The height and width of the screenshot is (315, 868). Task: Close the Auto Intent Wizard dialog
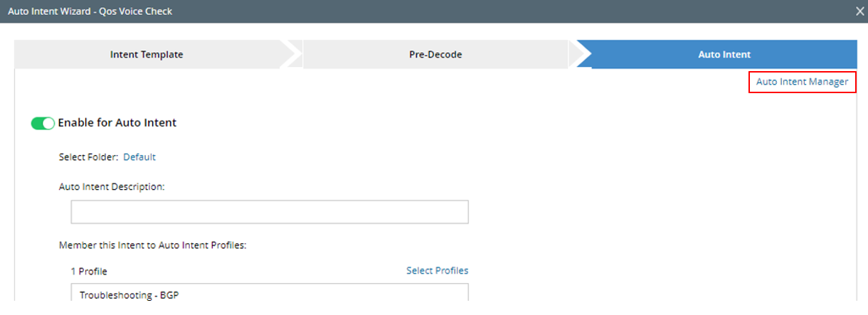point(859,11)
